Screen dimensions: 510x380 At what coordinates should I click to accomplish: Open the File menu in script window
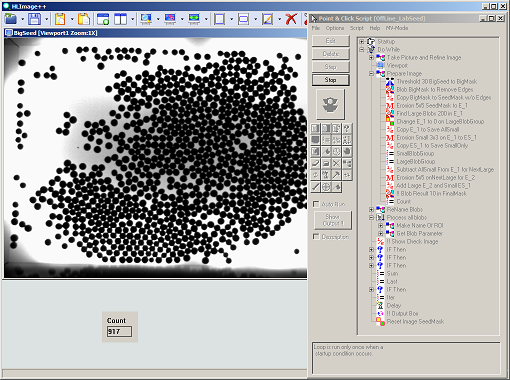point(316,28)
